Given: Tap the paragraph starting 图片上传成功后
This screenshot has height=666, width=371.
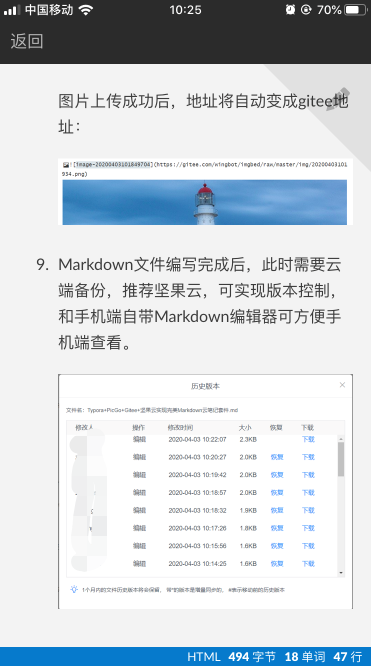Looking at the screenshot, I should point(204,114).
